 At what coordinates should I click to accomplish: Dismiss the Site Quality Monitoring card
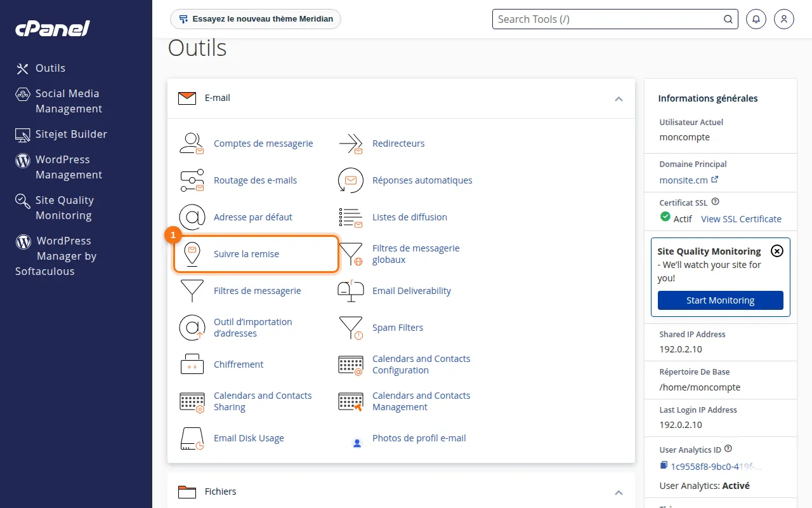click(776, 251)
